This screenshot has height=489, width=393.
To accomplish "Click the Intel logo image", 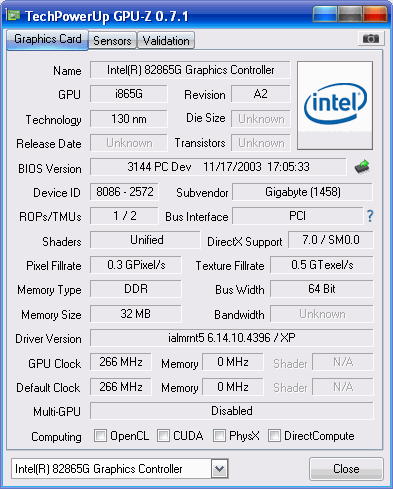I will (x=335, y=105).
